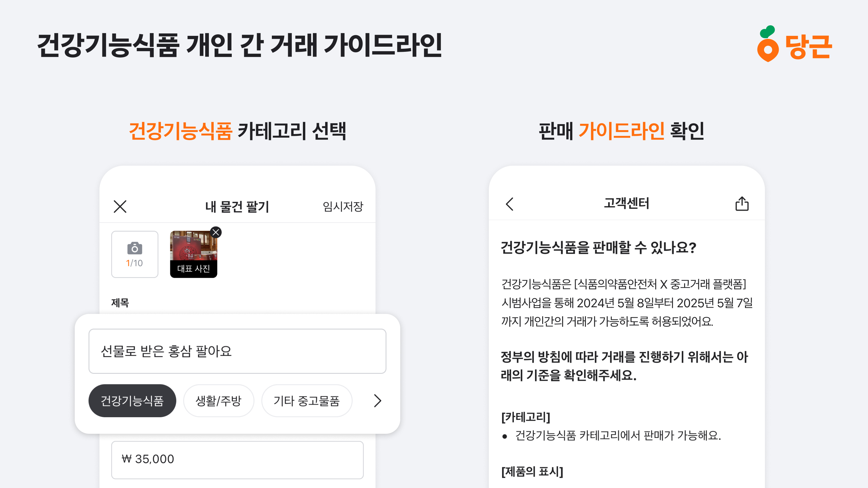Close the 내 물건 팔기 screen
This screenshot has width=868, height=488.
pos(120,206)
